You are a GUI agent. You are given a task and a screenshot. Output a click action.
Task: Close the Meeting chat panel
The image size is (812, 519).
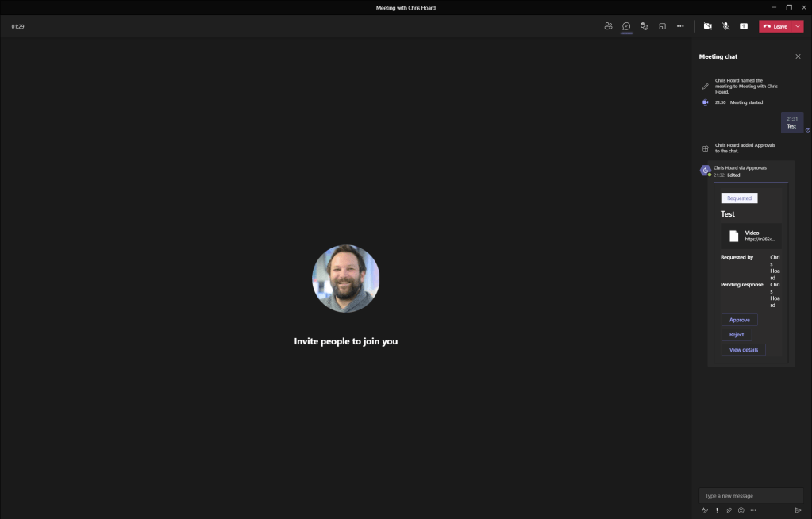(798, 56)
